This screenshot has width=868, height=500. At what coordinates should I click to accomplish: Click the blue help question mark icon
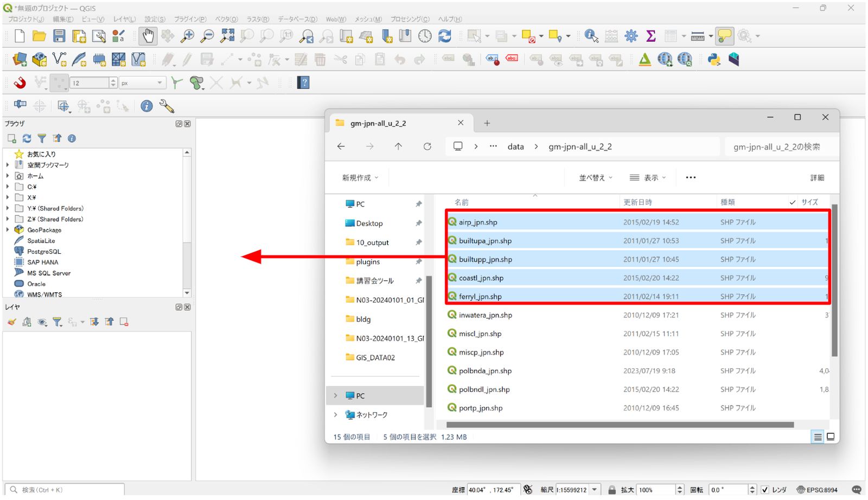(x=303, y=82)
